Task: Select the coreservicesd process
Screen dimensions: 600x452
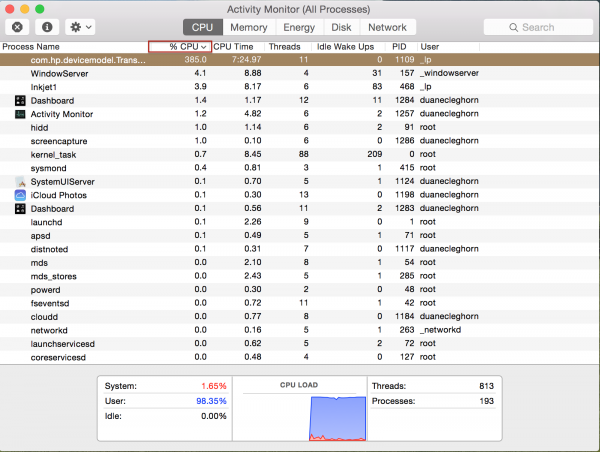Action: 58,357
